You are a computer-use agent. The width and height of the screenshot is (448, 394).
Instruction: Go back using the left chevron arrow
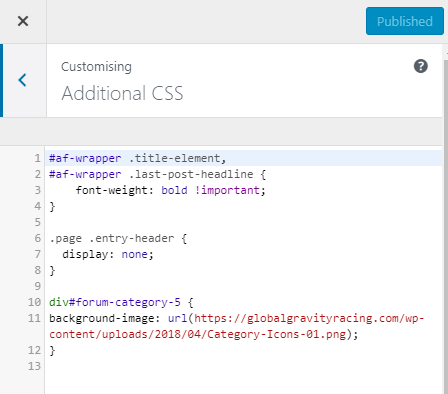(x=23, y=80)
